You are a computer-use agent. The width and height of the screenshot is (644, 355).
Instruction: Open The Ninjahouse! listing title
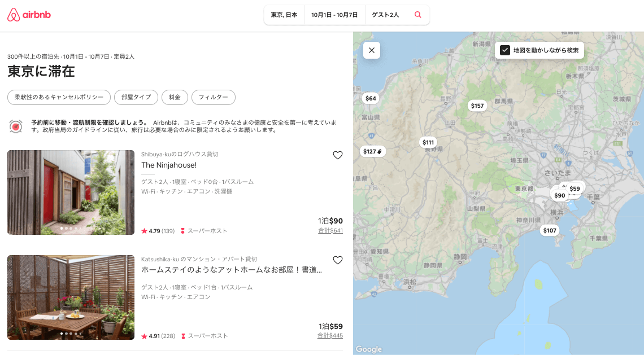[169, 165]
